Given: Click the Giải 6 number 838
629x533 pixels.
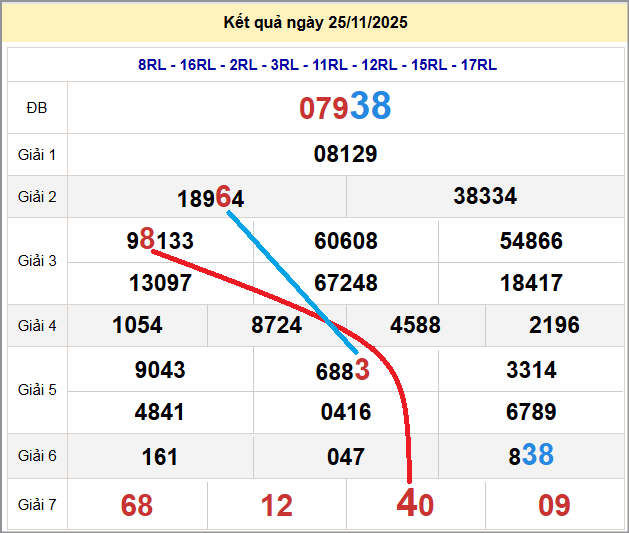Looking at the screenshot, I should click(531, 456).
